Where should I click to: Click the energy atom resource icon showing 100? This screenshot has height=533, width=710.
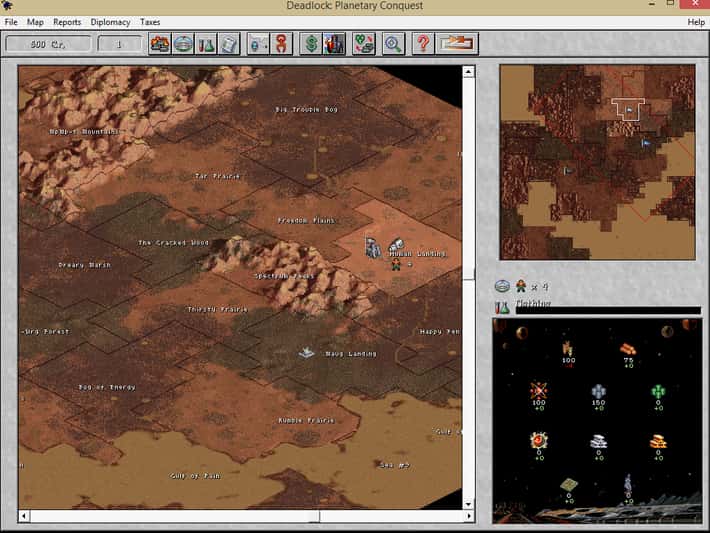point(538,391)
